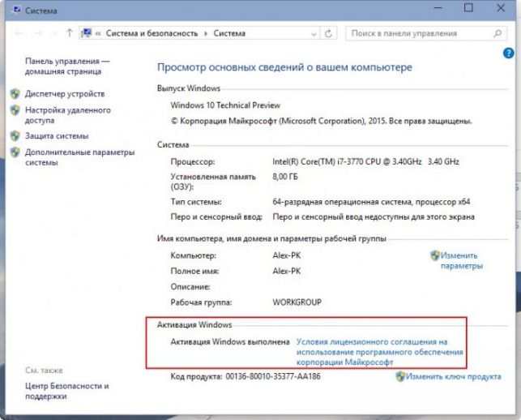
Task: Click the Система breadcrumb segment
Action: [229, 33]
